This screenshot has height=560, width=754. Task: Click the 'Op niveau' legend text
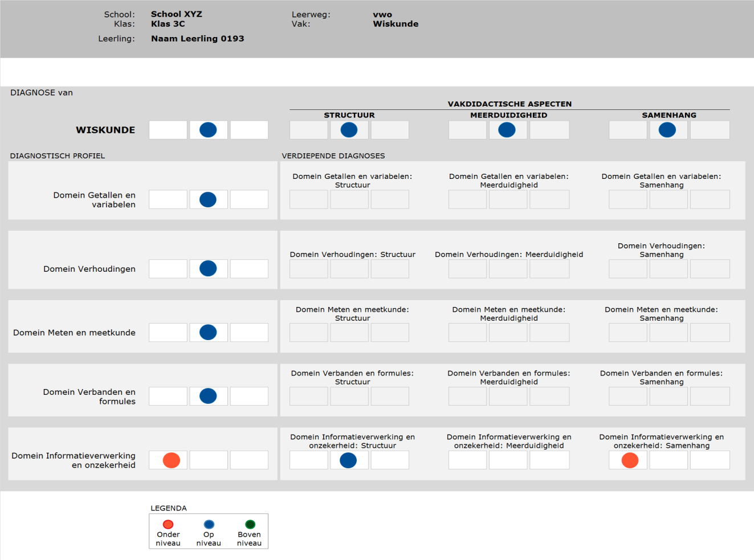coord(209,539)
